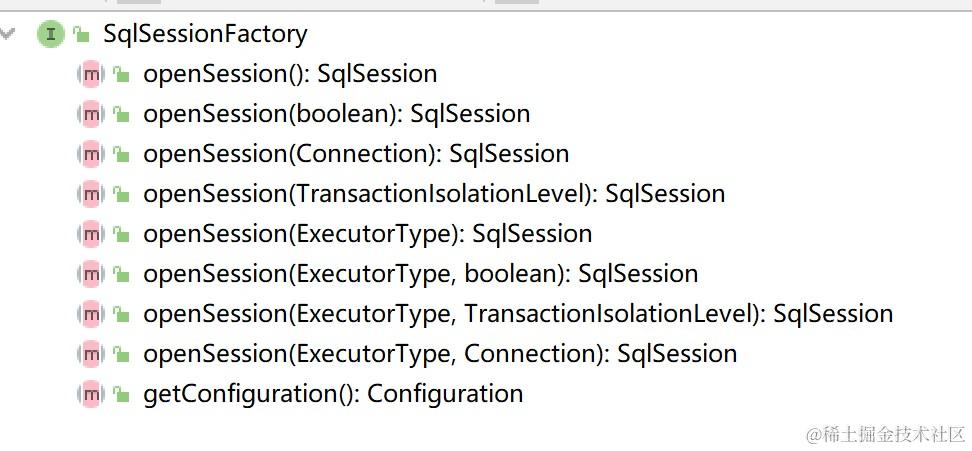972x451 pixels.
Task: Select openSession(): SqlSession method
Action: [290, 74]
